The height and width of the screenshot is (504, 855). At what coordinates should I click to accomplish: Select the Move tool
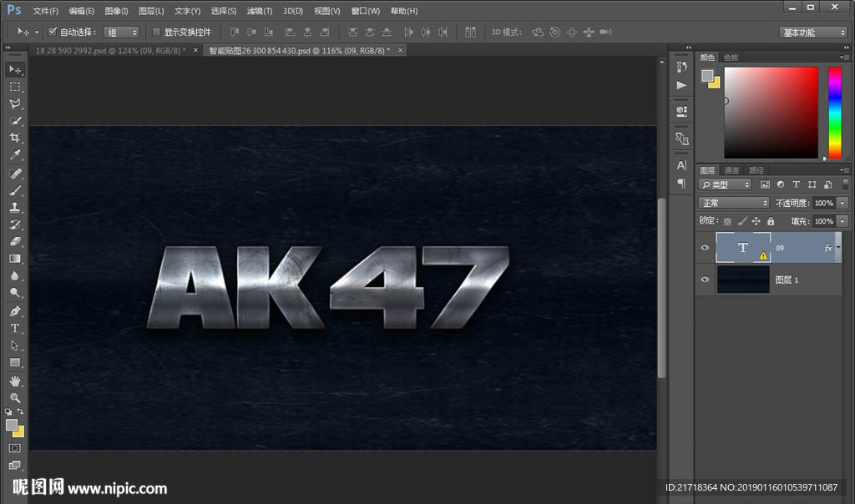point(15,70)
